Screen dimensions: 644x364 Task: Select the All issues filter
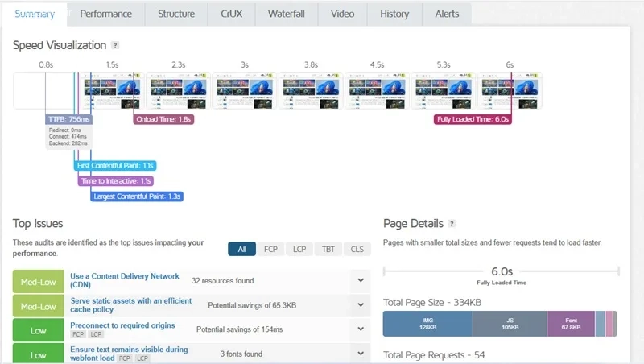[242, 249]
